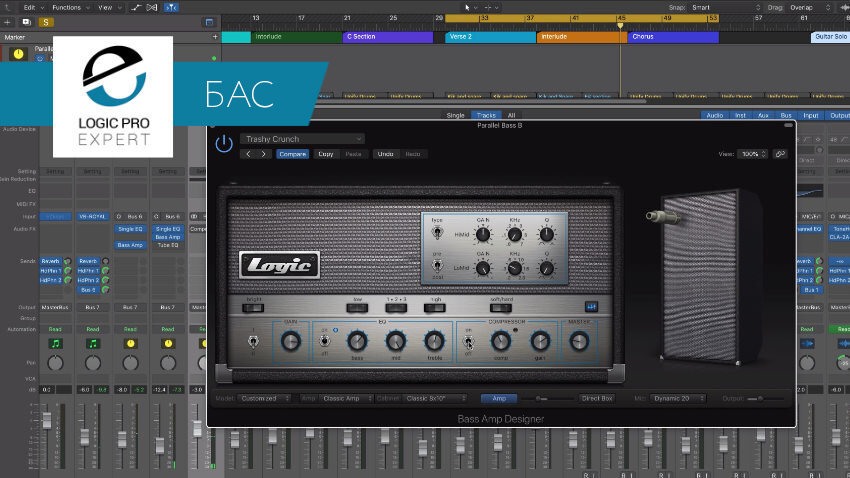
Task: Click the Amp button at plugin bottom
Action: pos(499,398)
